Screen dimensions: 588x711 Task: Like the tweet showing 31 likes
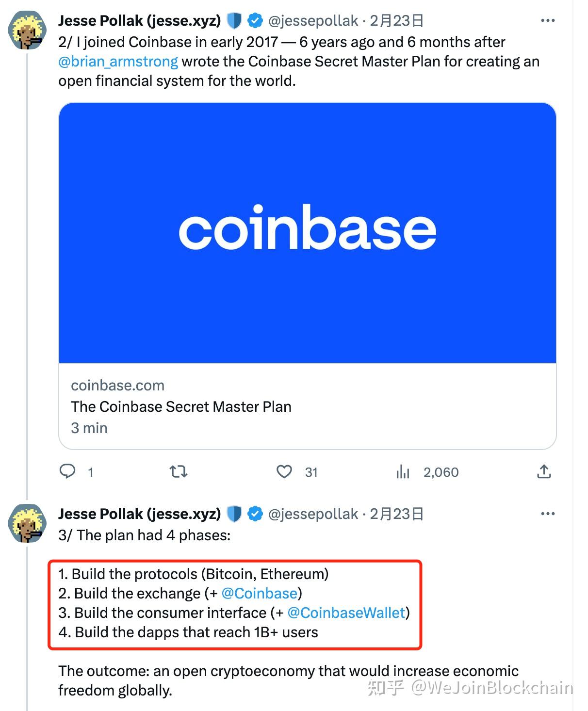coord(285,471)
